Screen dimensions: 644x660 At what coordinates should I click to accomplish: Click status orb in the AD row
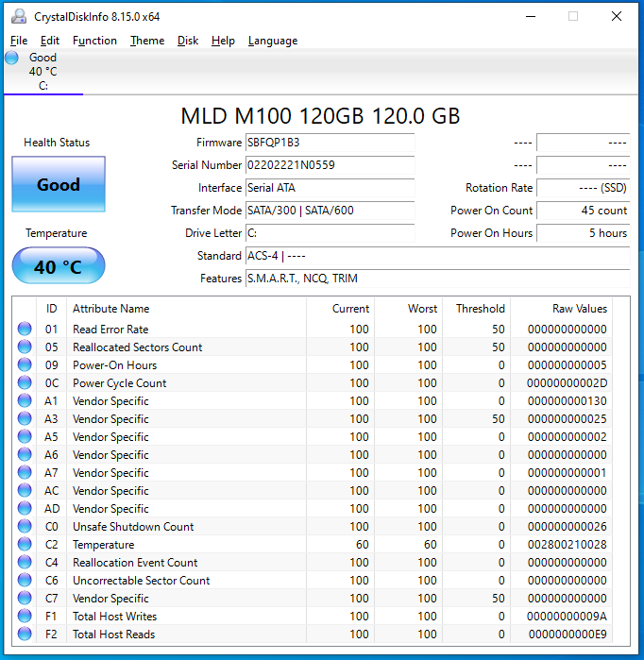(25, 509)
